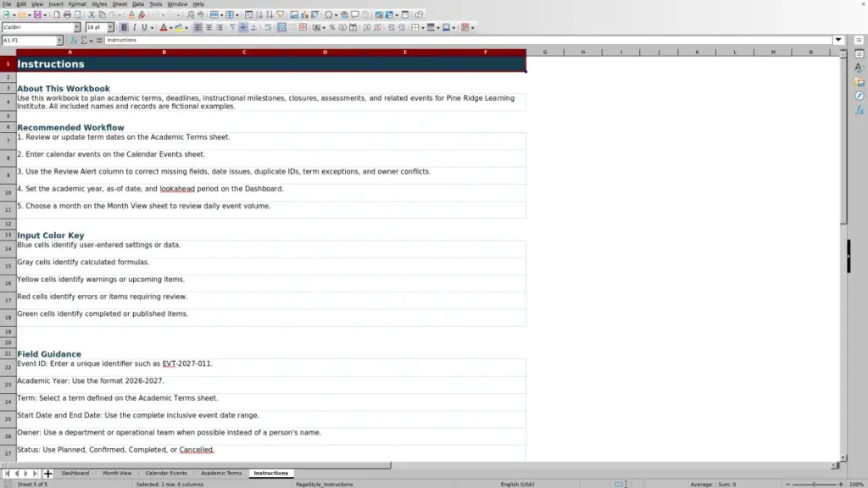The width and height of the screenshot is (868, 488).
Task: Expand the formula bar arrow
Action: point(838,40)
